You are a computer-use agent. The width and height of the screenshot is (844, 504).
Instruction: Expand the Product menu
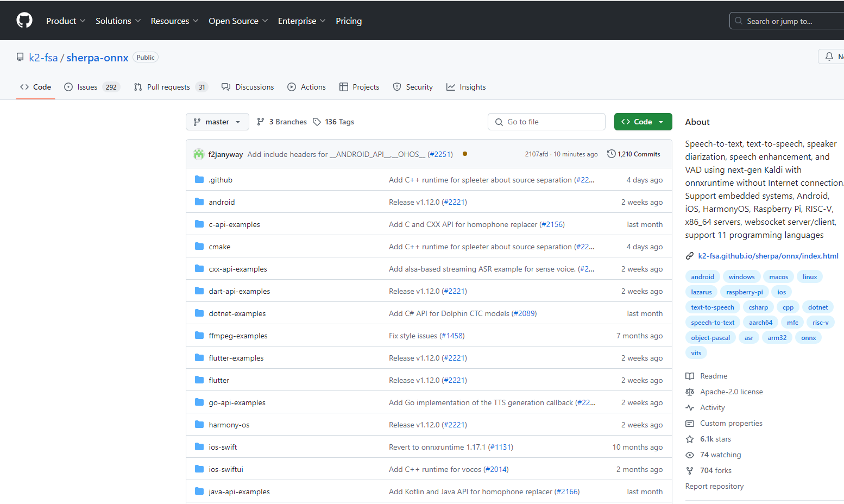66,21
